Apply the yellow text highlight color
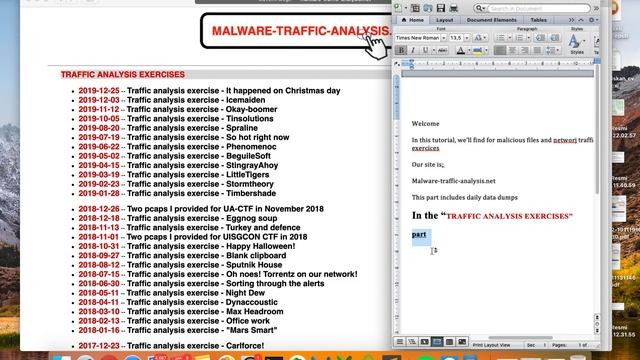 477,51
